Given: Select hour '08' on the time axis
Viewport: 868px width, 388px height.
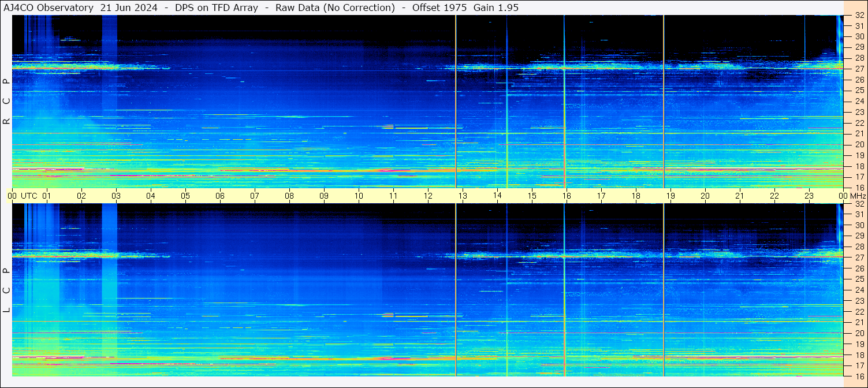Looking at the screenshot, I should pyautogui.click(x=289, y=196).
